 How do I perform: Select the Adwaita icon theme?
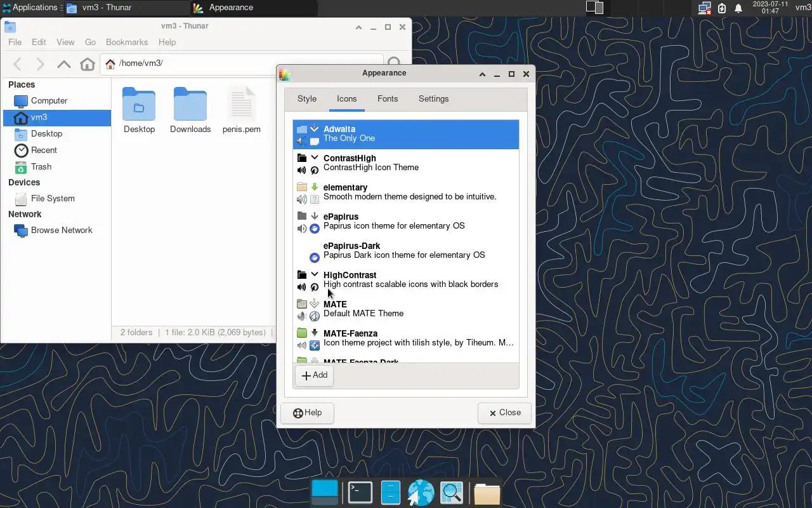406,134
